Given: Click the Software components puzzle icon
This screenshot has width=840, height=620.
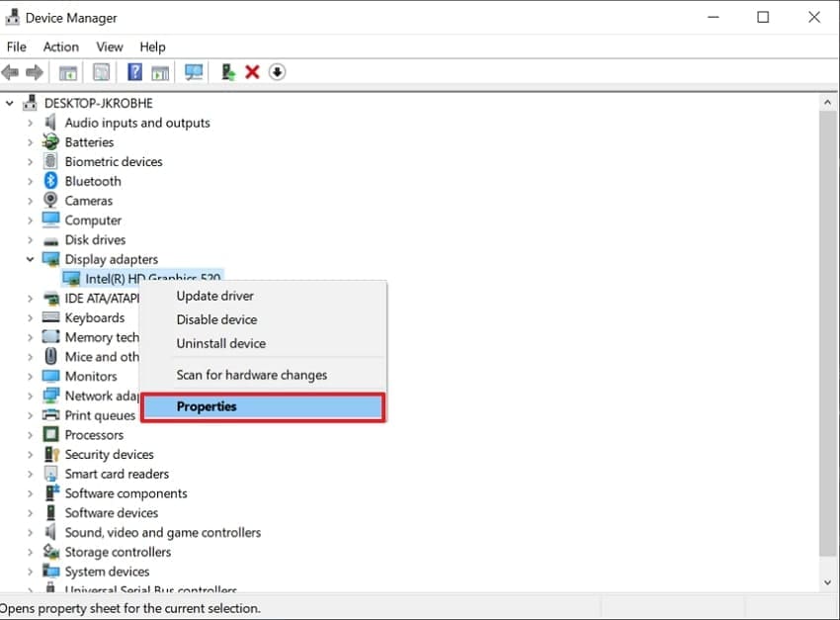Looking at the screenshot, I should click(52, 493).
